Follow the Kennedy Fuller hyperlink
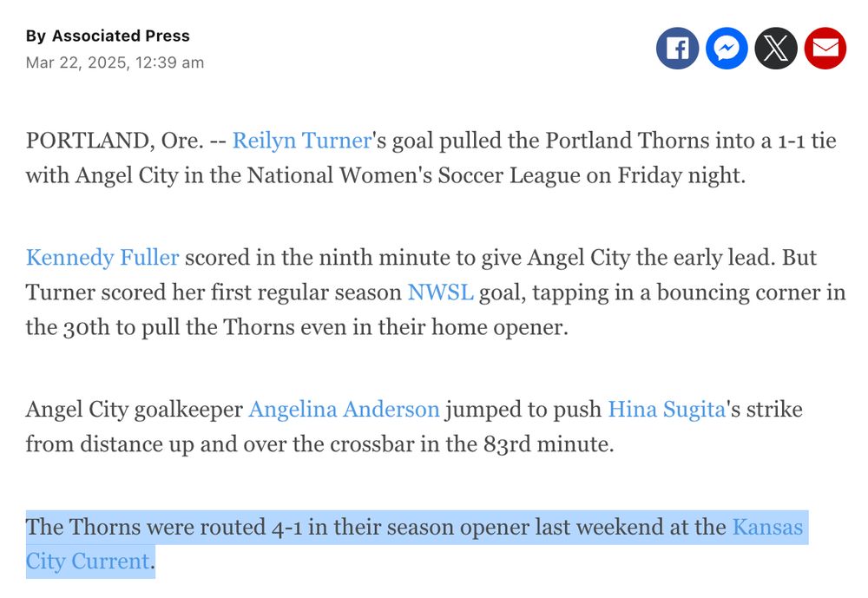Screen dimensions: 868x598 (x=102, y=258)
